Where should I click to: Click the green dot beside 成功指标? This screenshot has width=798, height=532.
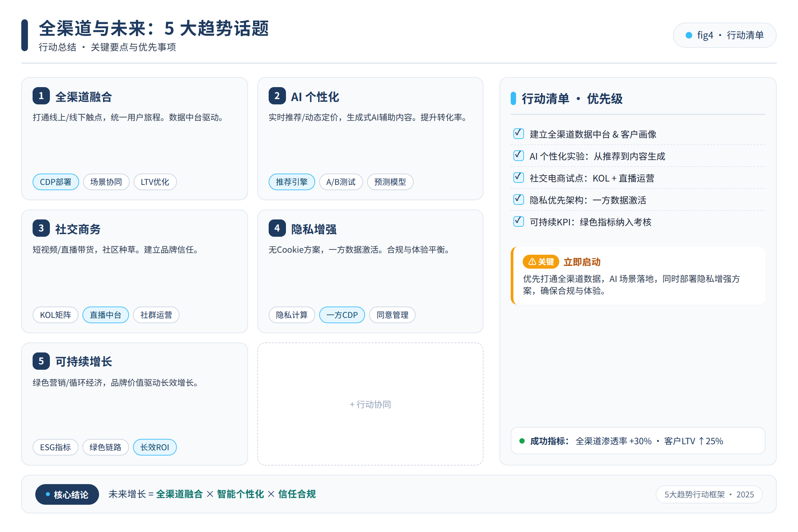click(x=522, y=441)
